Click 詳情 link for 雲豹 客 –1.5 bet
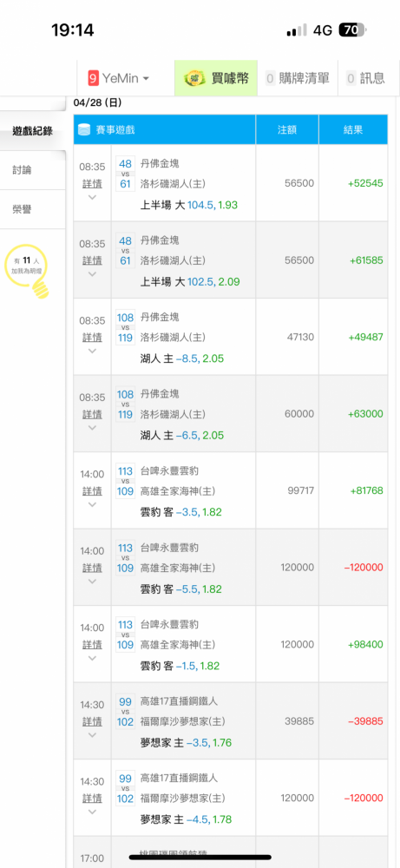Screen dimensions: 400x868 92,645
